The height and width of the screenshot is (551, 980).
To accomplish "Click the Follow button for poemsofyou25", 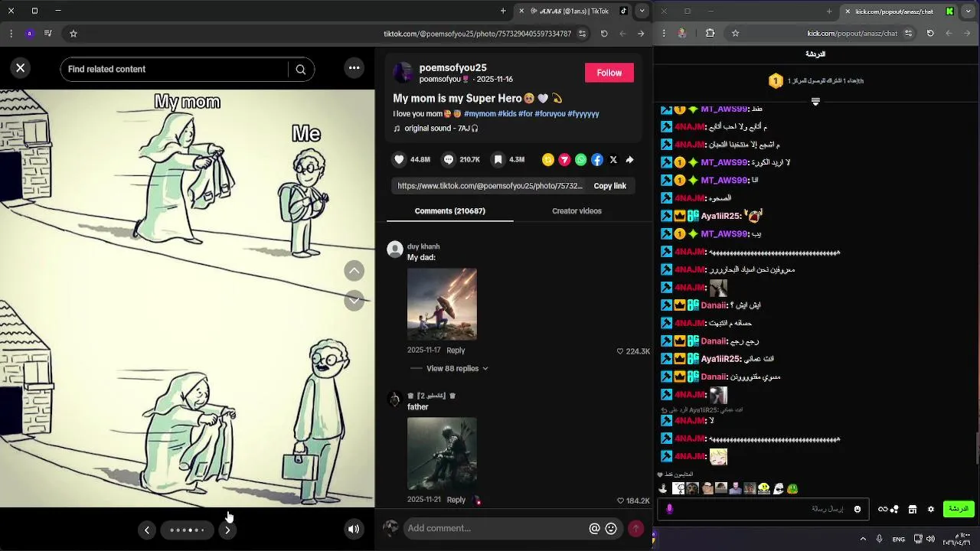I will coord(609,73).
